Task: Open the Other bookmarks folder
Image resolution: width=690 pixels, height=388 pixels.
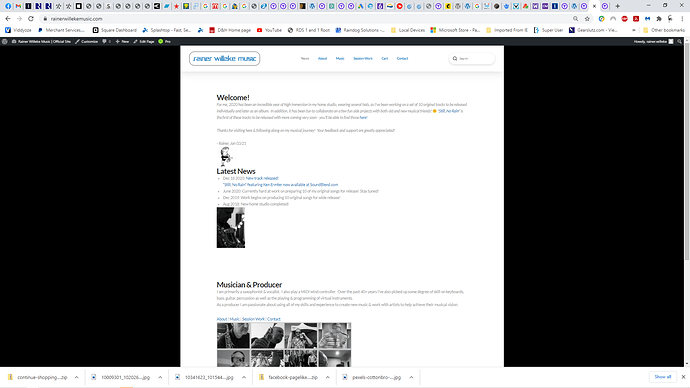Action: pos(664,30)
